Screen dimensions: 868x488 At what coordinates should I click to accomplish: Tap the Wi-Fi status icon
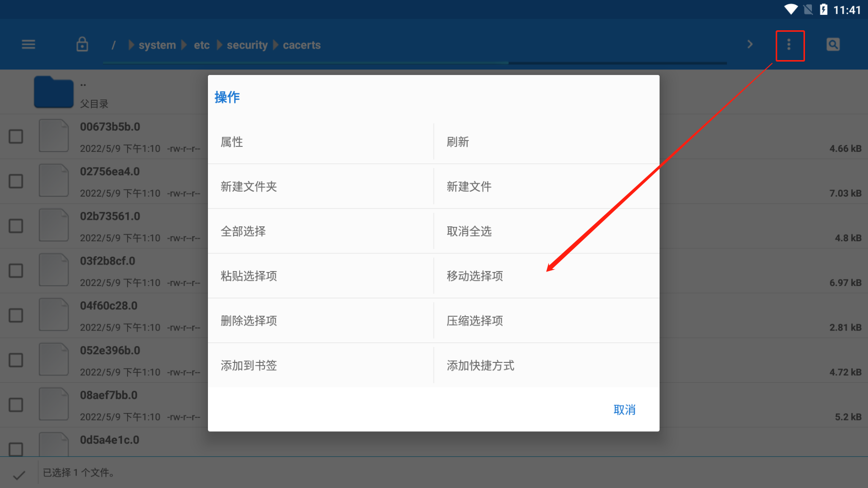(791, 9)
